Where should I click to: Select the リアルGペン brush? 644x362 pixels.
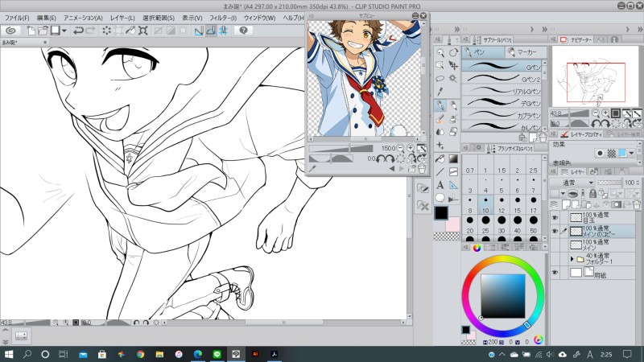pos(502,91)
